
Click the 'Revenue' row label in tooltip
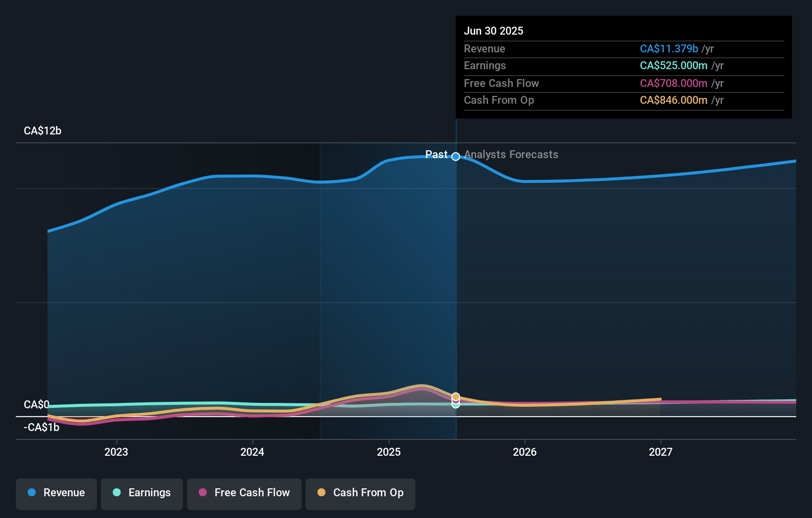(485, 49)
